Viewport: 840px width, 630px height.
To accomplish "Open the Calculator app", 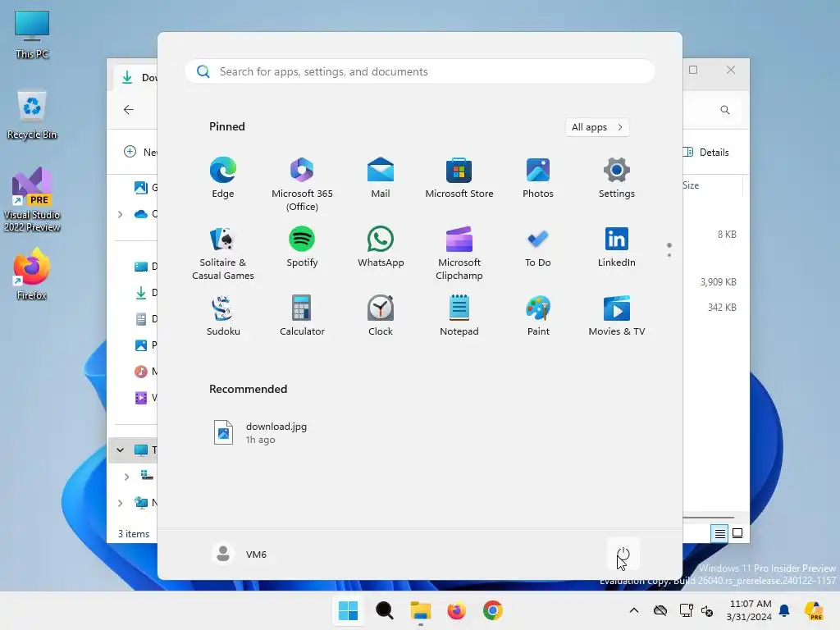I will coord(302,316).
